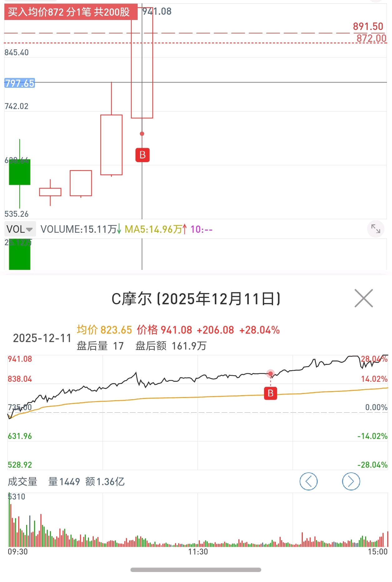Tap the 797.65 crosshair price label
Viewport: 392px width, 582px height.
[x=20, y=83]
